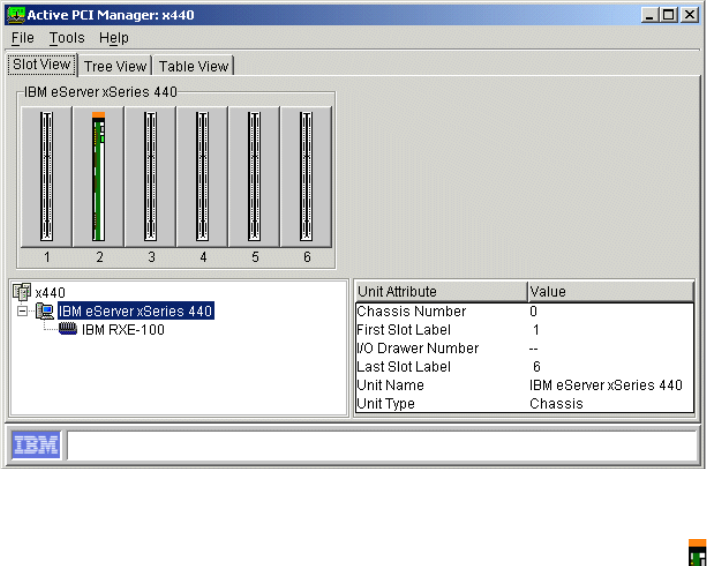Screen dimensions: 707x566
Task: Select IBM eServer xSeries 440 tree item
Action: coord(135,311)
